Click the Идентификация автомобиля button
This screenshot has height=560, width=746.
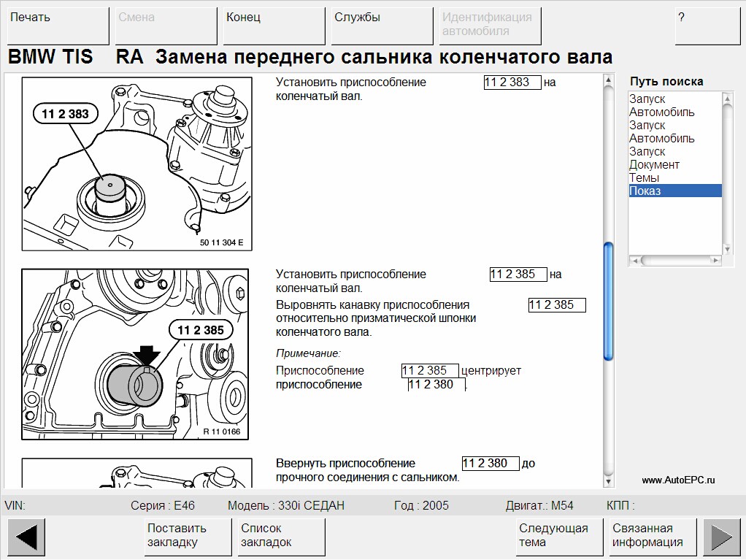click(490, 26)
